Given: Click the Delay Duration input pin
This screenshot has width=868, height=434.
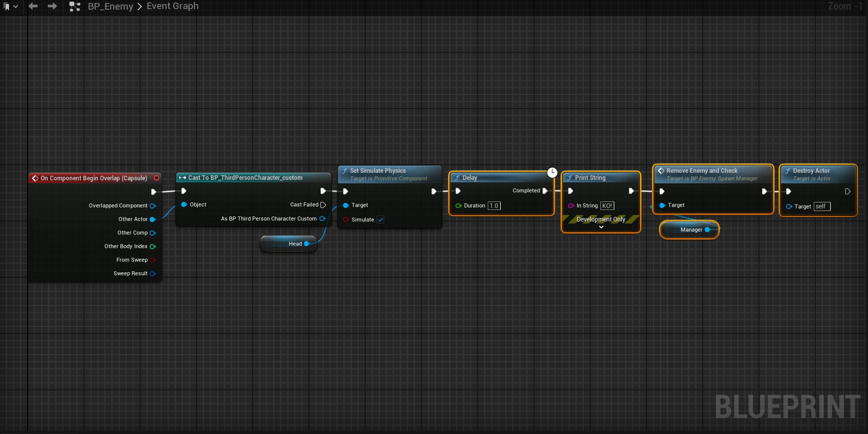Looking at the screenshot, I should tap(458, 205).
